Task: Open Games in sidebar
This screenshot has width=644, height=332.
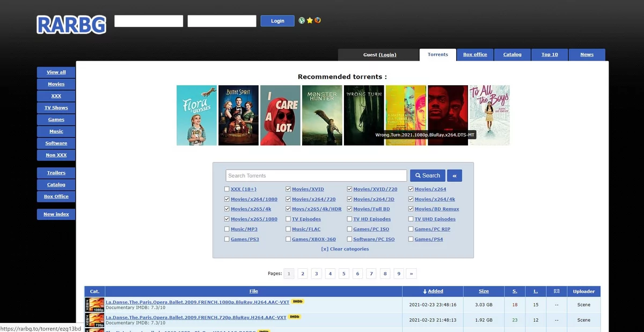Action: click(x=56, y=120)
